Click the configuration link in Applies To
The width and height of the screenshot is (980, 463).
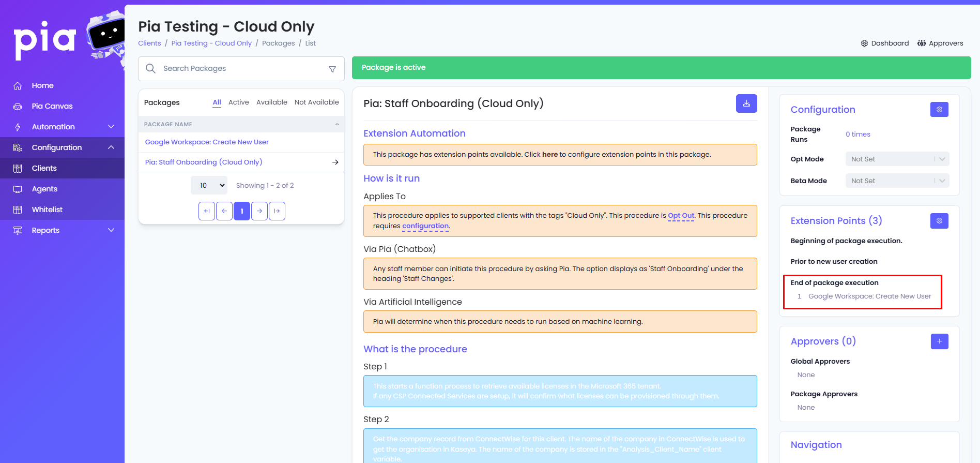tap(425, 226)
